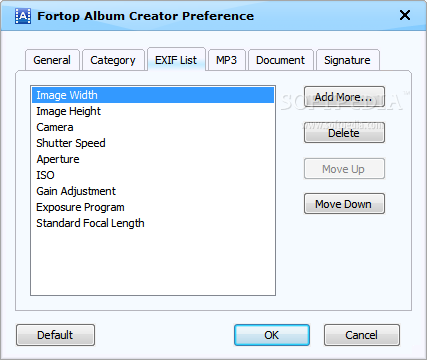427x360 pixels.
Task: Highlight the Gain Adjustment item
Action: point(153,191)
